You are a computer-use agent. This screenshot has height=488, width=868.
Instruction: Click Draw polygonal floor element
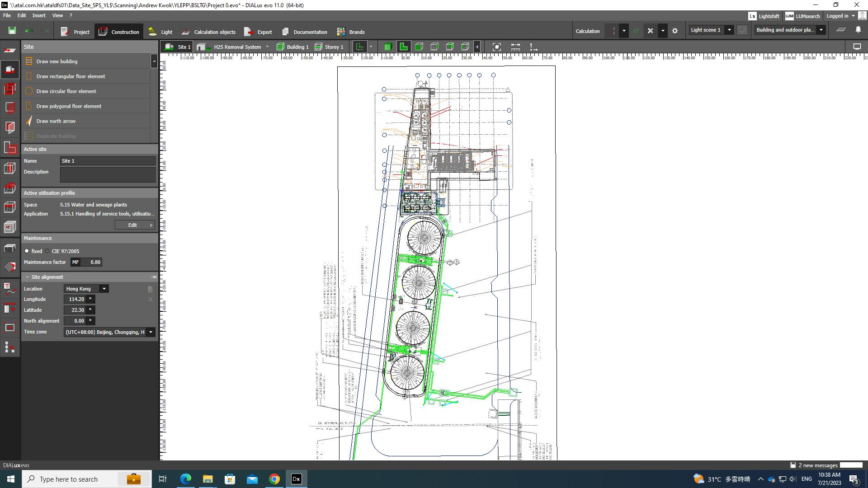[x=69, y=106]
